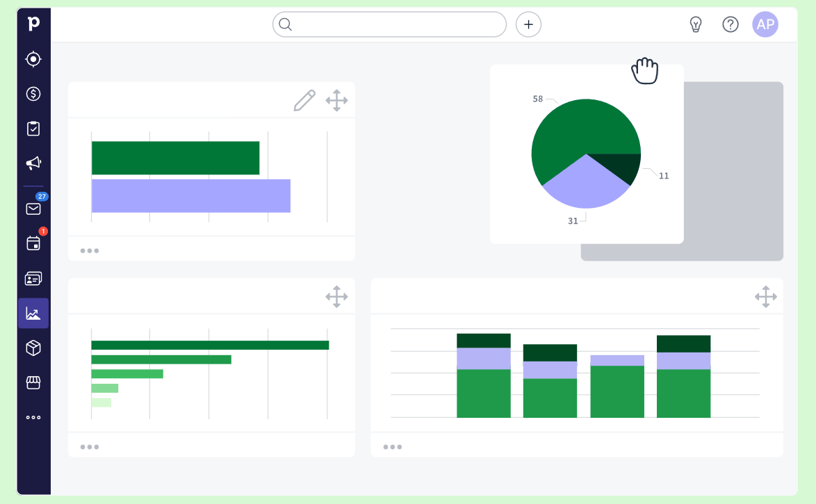Open ellipsis menu under bottom-left funnel chart
Screen dimensions: 816x504
[x=90, y=447]
